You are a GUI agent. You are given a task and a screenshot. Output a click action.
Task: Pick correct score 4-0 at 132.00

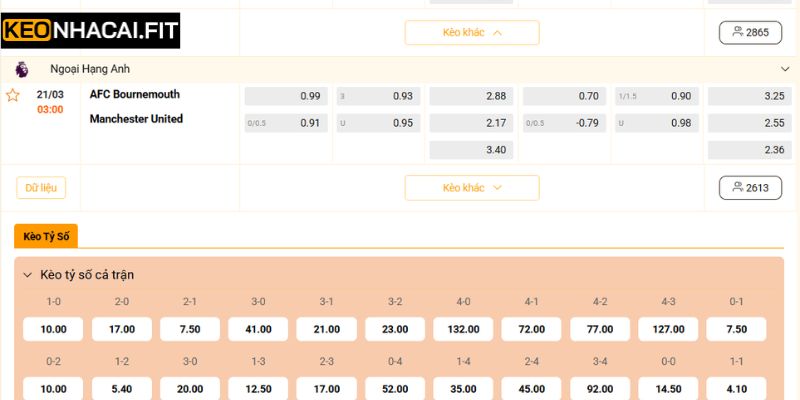pos(463,329)
